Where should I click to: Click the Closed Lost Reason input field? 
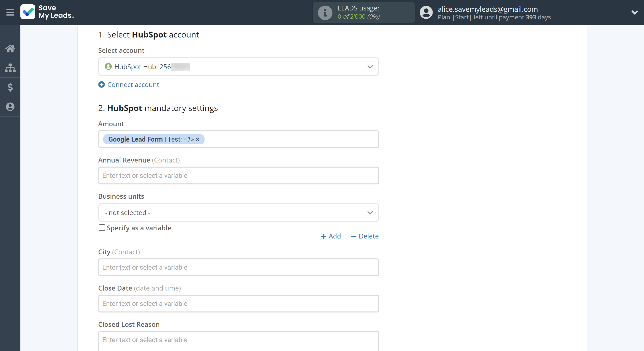238,341
